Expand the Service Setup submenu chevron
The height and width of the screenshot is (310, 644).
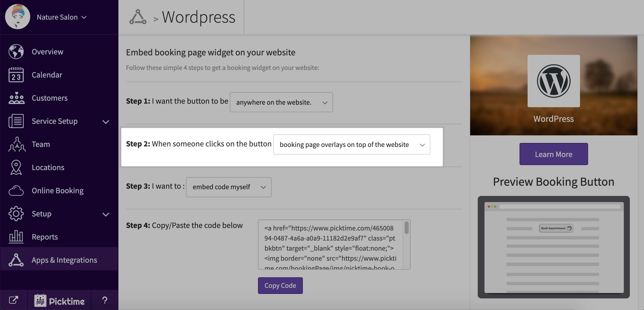point(106,122)
